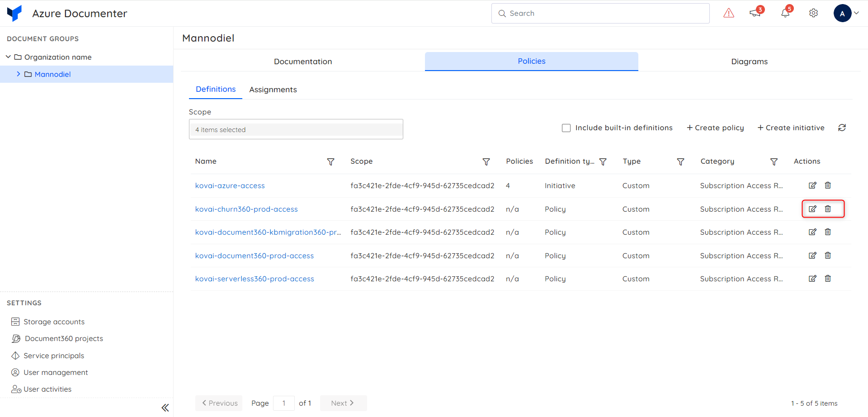
Task: Click the Create initiative button
Action: click(791, 128)
